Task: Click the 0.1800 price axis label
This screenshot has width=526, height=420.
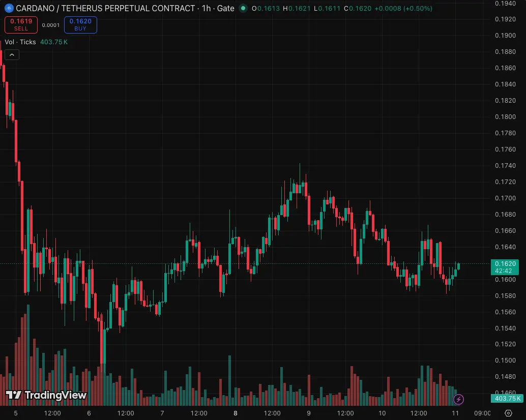Action: [x=505, y=116]
